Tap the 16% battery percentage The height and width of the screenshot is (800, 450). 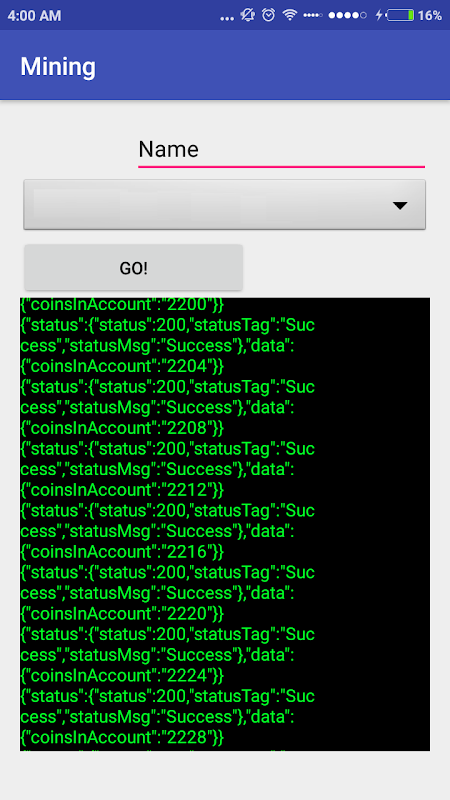pyautogui.click(x=430, y=16)
